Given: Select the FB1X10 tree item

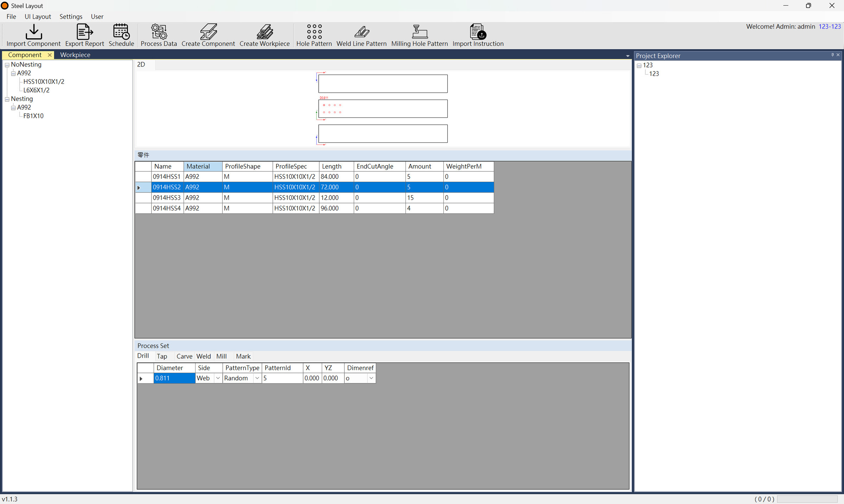Looking at the screenshot, I should click(x=33, y=116).
